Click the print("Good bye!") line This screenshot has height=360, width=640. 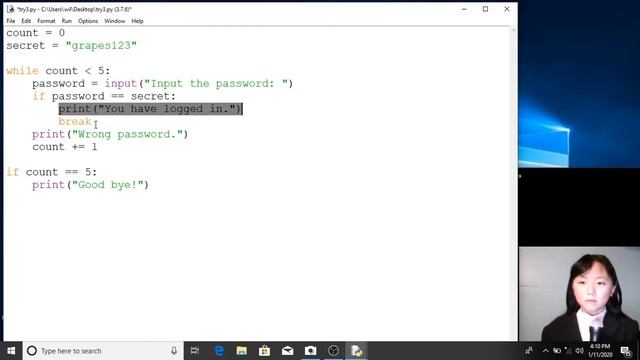click(91, 184)
